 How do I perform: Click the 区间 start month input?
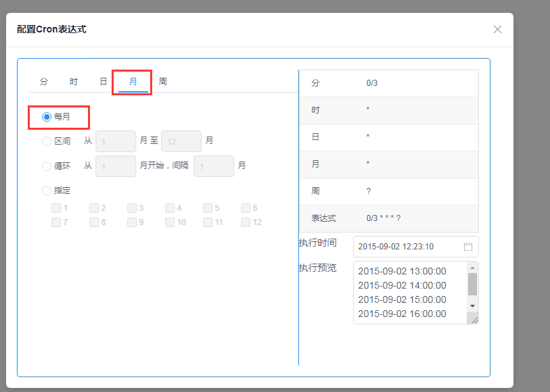click(116, 141)
